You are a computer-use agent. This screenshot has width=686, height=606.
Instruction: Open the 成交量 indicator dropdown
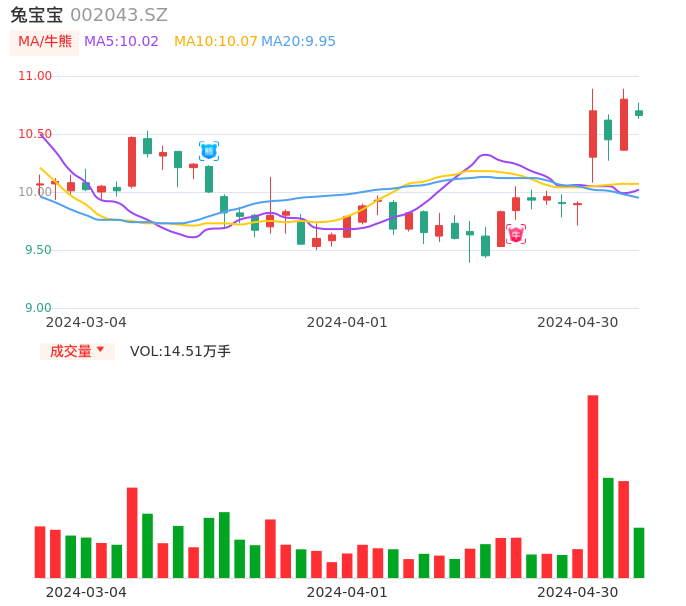(x=77, y=351)
